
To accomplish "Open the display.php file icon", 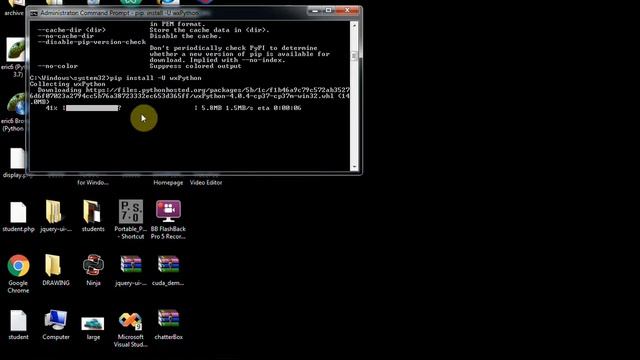I will [x=17, y=158].
